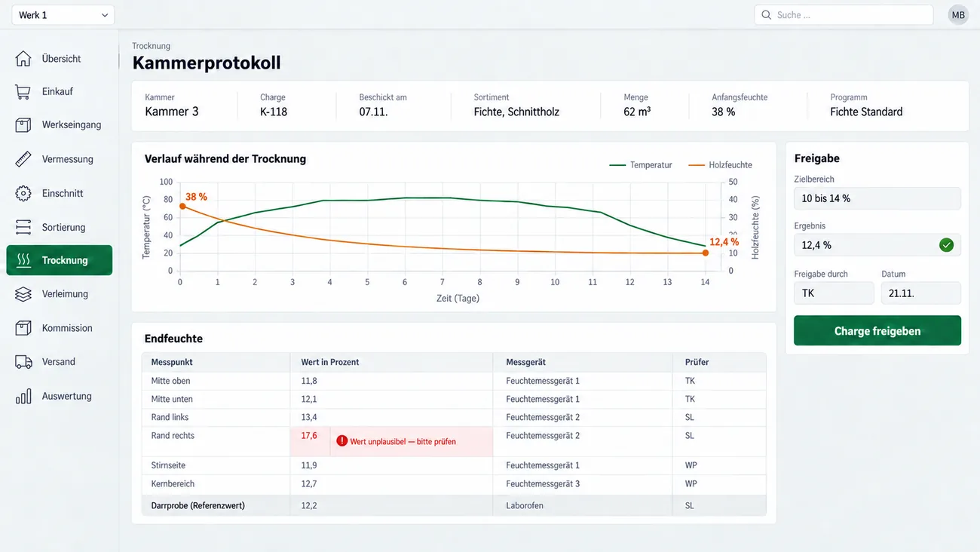980x552 pixels.
Task: Click the Charge freigeben button
Action: (x=877, y=331)
